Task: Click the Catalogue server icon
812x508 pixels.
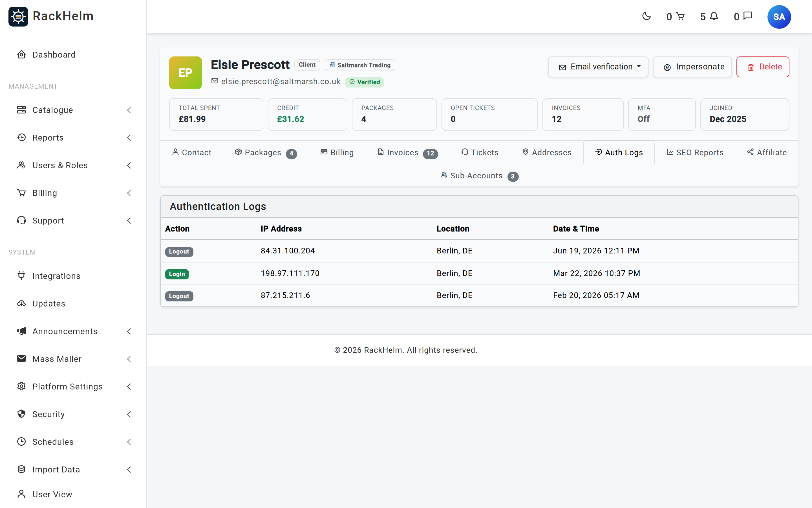Action: [x=21, y=110]
